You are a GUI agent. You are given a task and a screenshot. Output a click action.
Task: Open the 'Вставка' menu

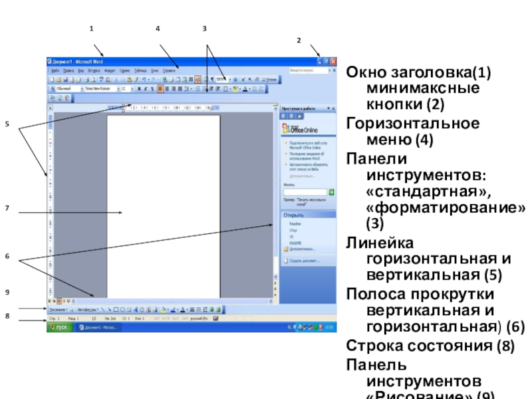[x=94, y=70]
